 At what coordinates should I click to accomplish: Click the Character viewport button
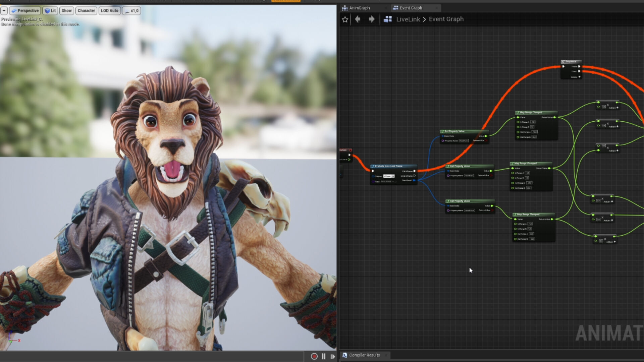pos(86,11)
